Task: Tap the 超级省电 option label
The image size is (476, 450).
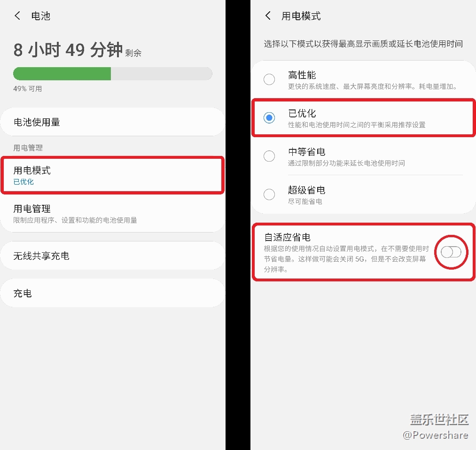Action: click(306, 190)
